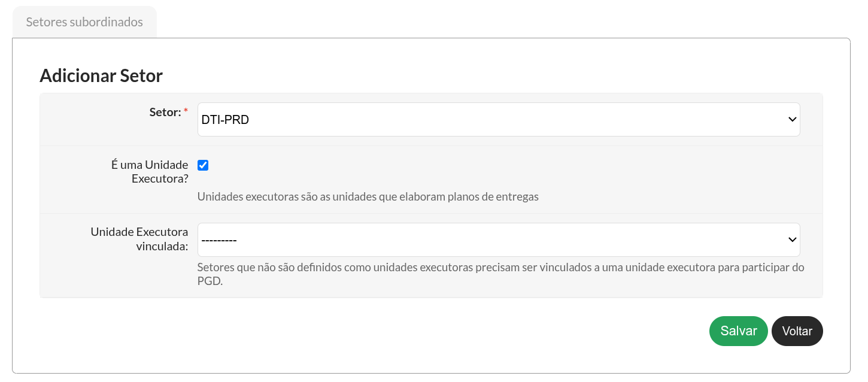
Task: Click the dashed placeholder value in the vinculada select
Action: pos(219,240)
